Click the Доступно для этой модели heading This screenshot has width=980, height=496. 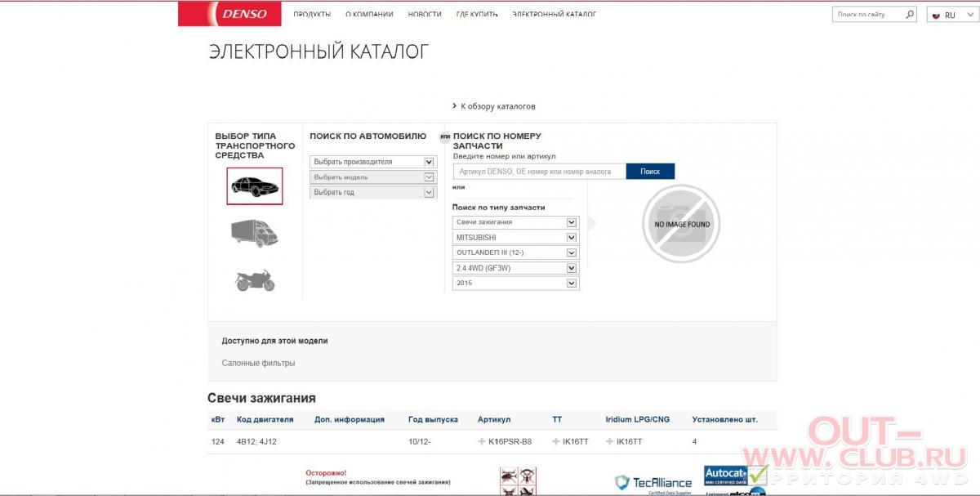pos(274,341)
